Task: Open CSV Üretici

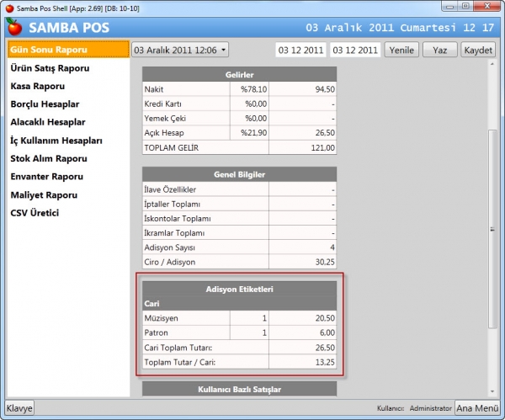Action: [x=35, y=213]
